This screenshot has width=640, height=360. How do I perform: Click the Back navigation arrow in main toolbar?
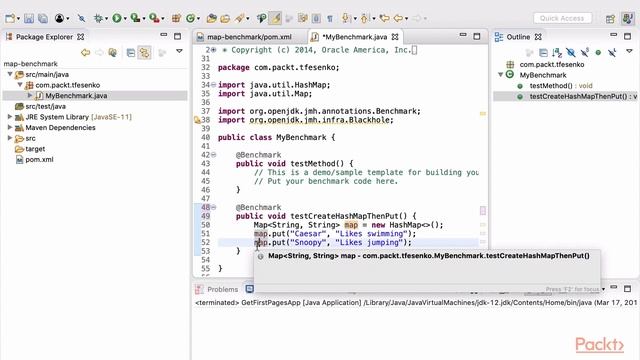[x=398, y=18]
